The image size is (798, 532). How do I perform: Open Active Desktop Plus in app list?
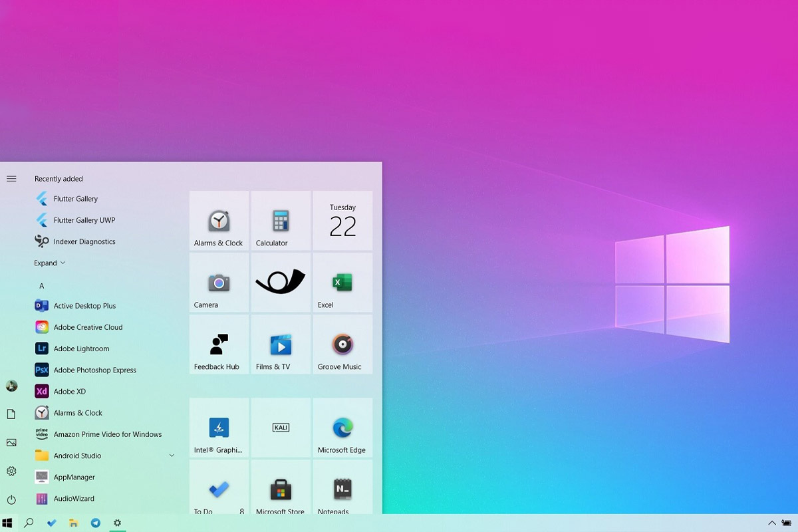tap(105, 306)
